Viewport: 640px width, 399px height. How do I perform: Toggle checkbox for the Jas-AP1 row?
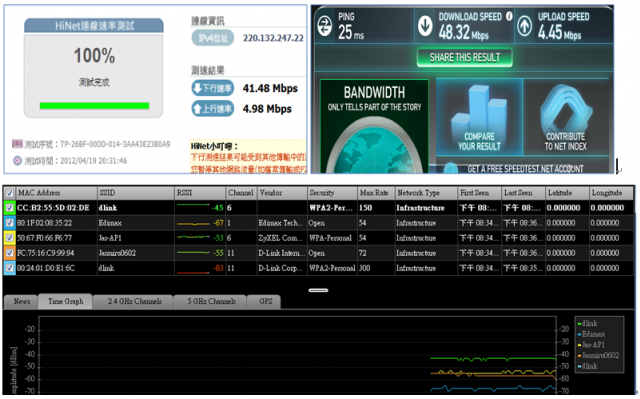point(9,238)
